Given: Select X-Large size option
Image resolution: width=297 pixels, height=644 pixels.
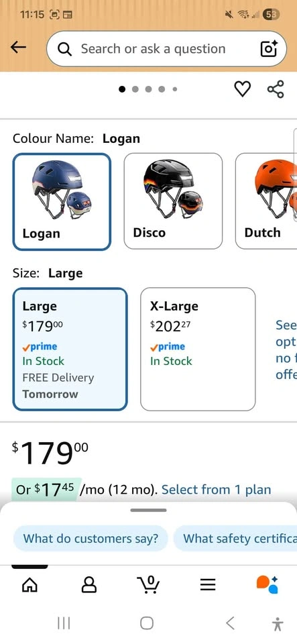Looking at the screenshot, I should pyautogui.click(x=198, y=349).
